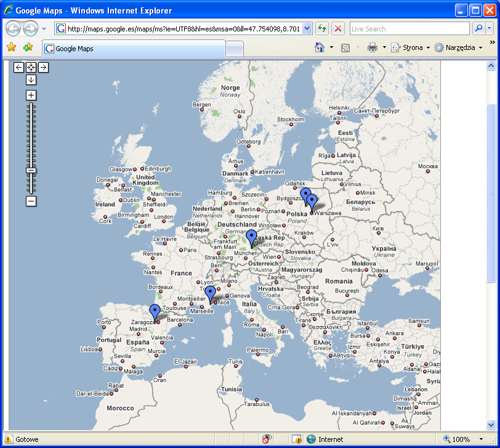Go forward with the browser Forward button
Viewport: 500px width, 448px height.
tap(31, 29)
